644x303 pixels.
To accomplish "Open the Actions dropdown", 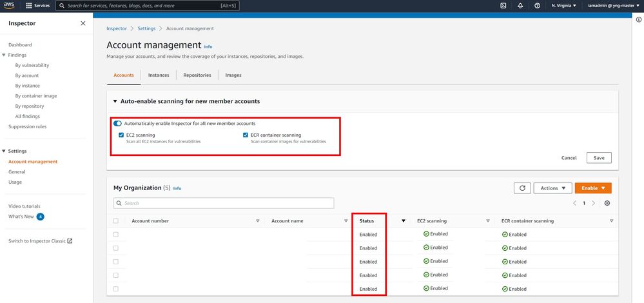I will (x=553, y=188).
